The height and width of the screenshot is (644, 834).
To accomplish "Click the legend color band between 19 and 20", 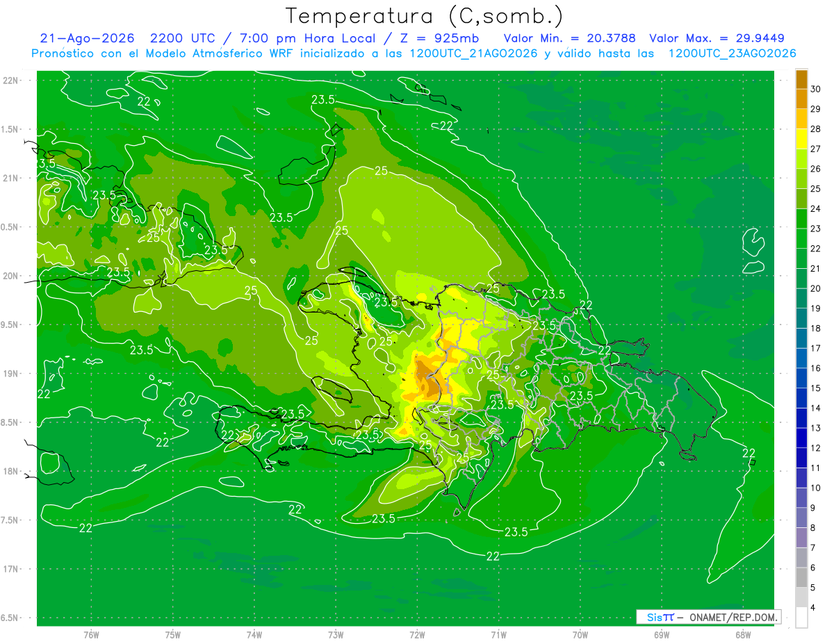I will [801, 299].
